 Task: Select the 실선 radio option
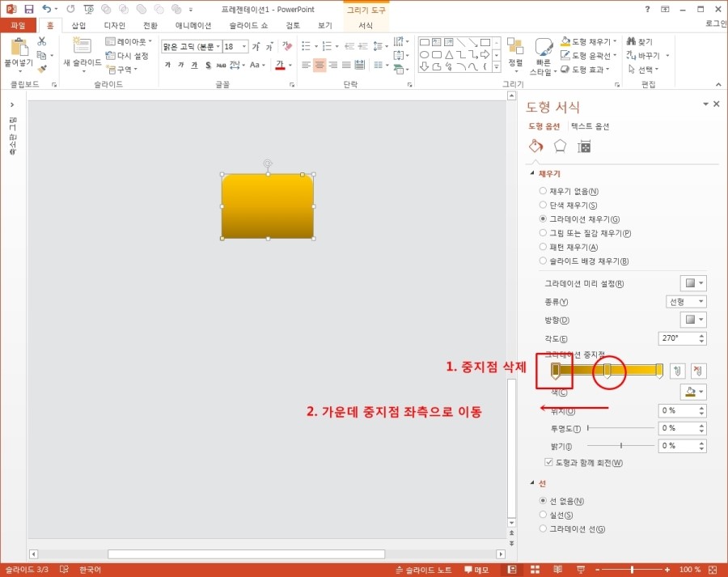click(543, 515)
